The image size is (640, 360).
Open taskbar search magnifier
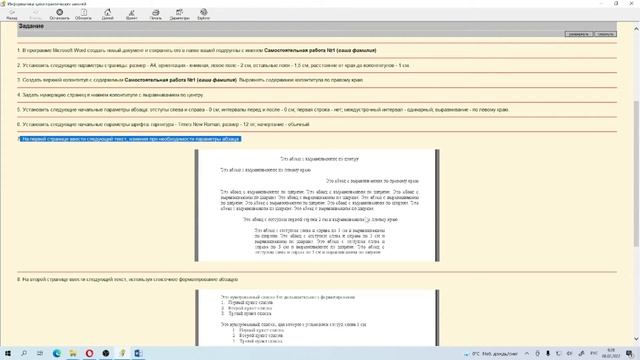(24, 353)
